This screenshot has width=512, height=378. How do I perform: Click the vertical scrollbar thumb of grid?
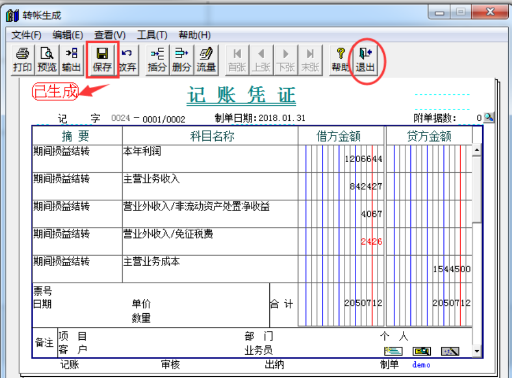tap(477, 189)
